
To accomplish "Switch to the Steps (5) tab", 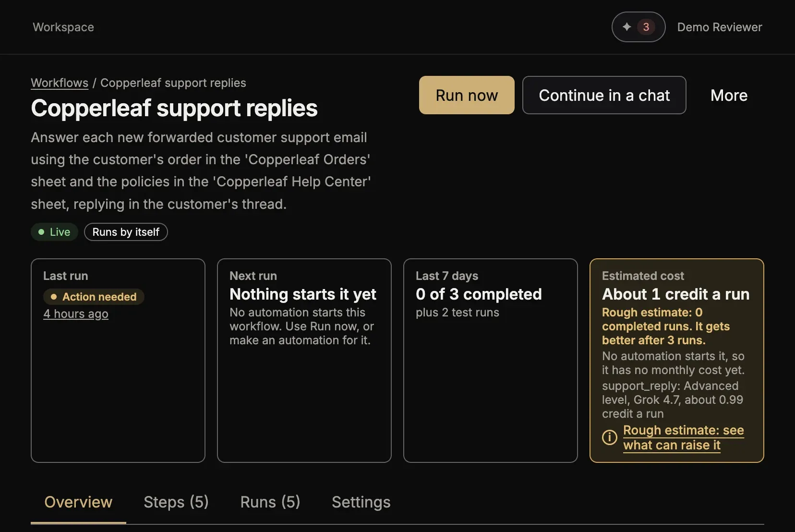I will [176, 502].
